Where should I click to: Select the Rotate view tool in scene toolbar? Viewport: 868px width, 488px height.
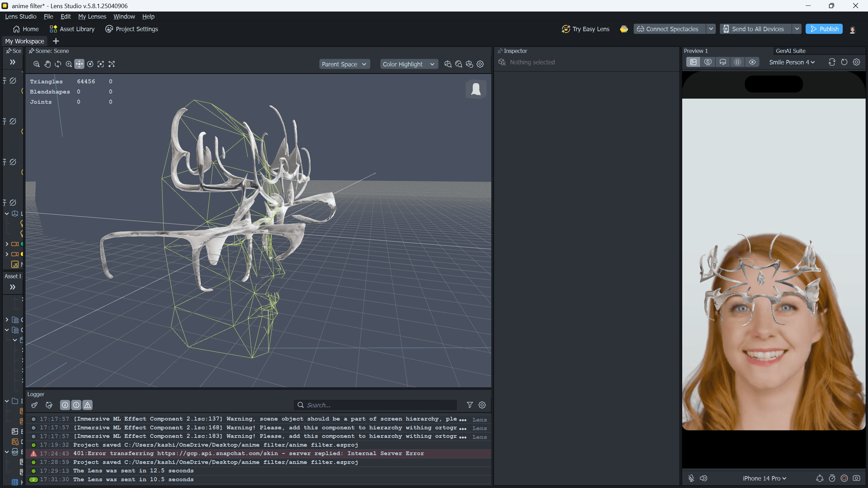(58, 64)
